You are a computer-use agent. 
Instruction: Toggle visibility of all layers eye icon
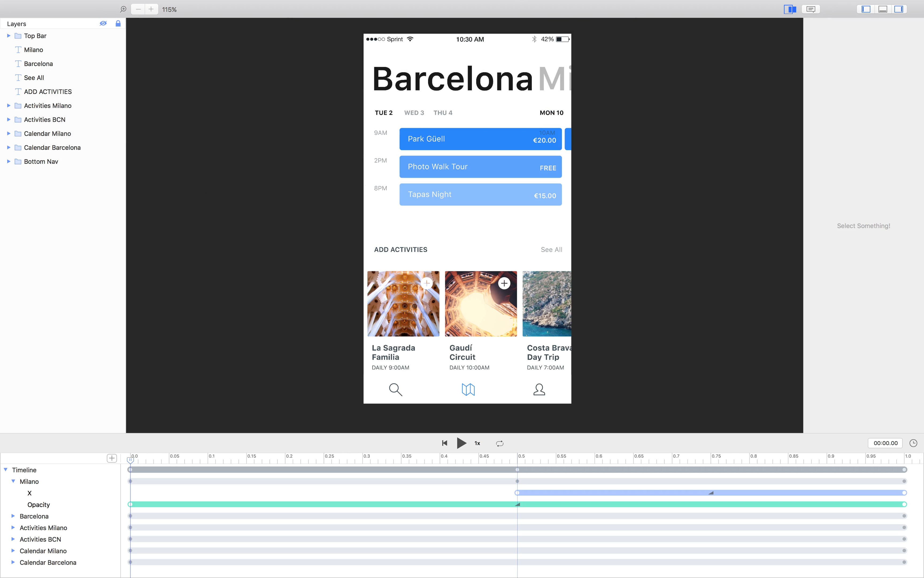point(103,23)
